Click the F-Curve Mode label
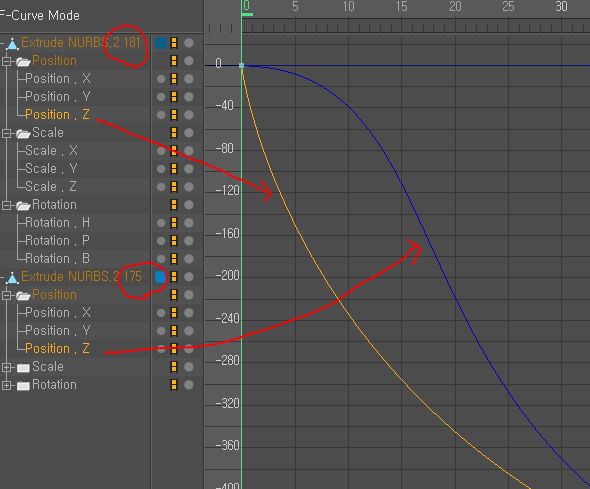This screenshot has width=590, height=489. 40,15
